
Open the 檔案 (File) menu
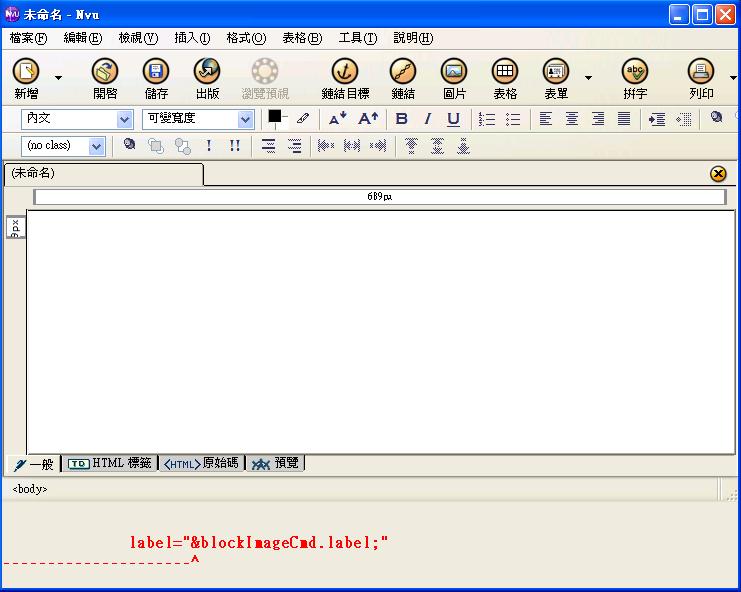pos(28,38)
